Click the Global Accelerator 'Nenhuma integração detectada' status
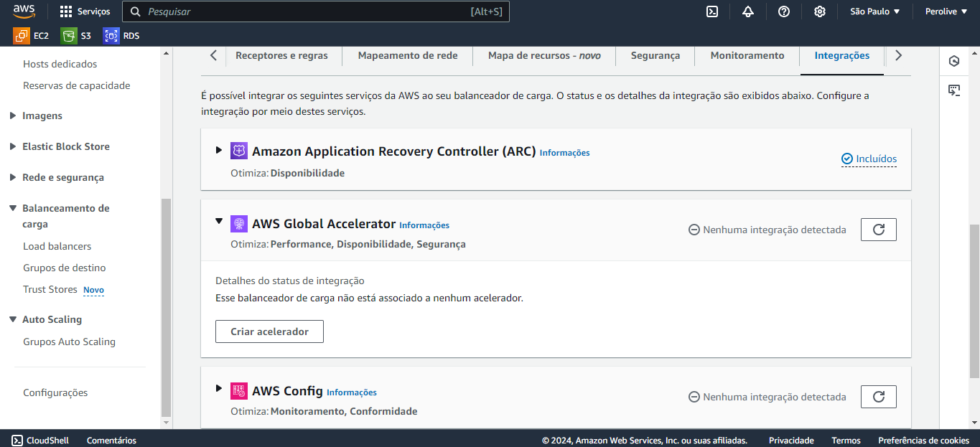The image size is (980, 447). [767, 230]
